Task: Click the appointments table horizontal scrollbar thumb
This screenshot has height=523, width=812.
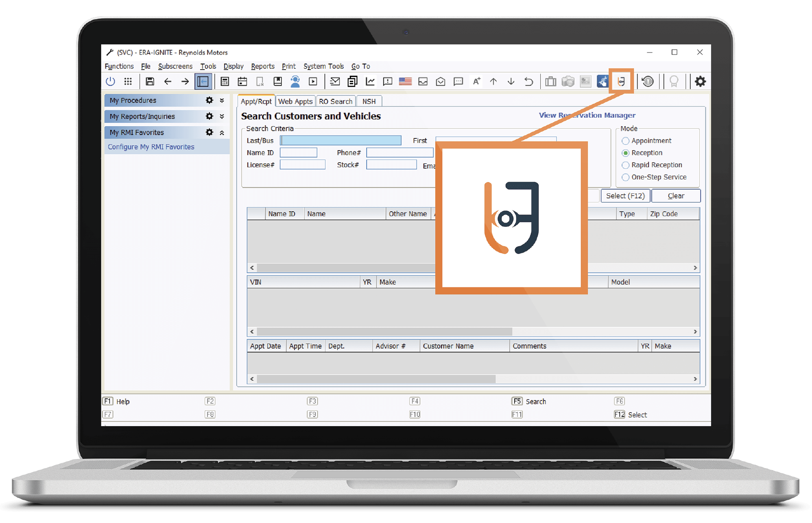Action: click(x=376, y=379)
